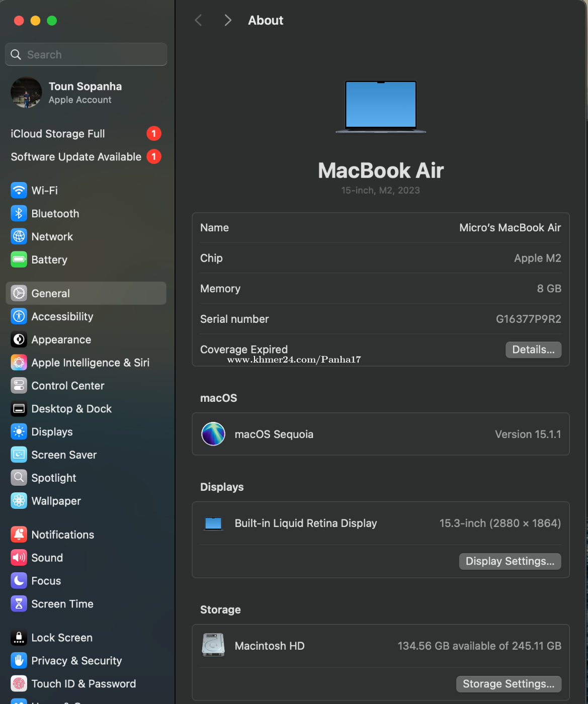
Task: Go back using the left chevron
Action: 199,20
